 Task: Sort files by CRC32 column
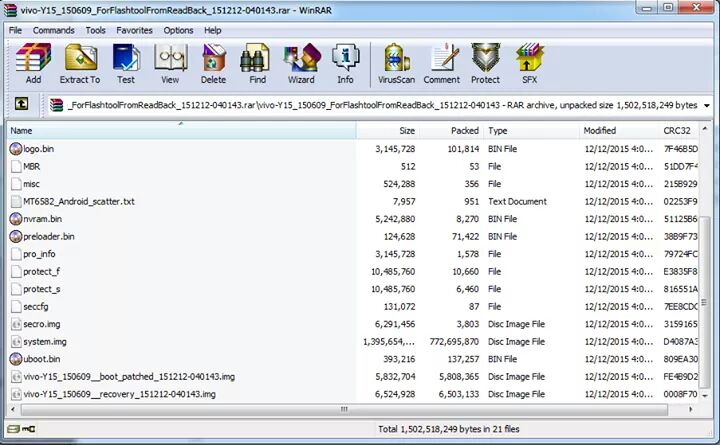[679, 130]
